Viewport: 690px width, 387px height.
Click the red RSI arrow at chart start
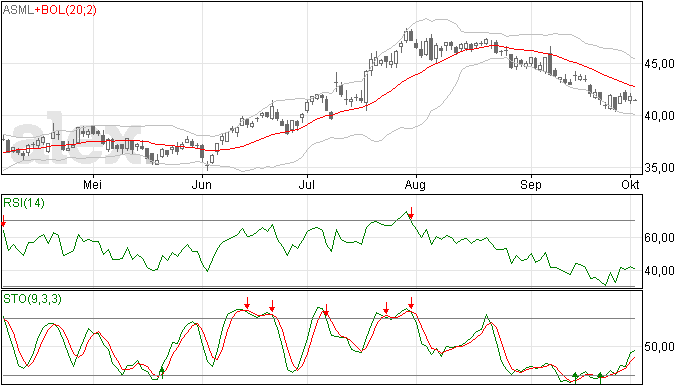point(4,221)
